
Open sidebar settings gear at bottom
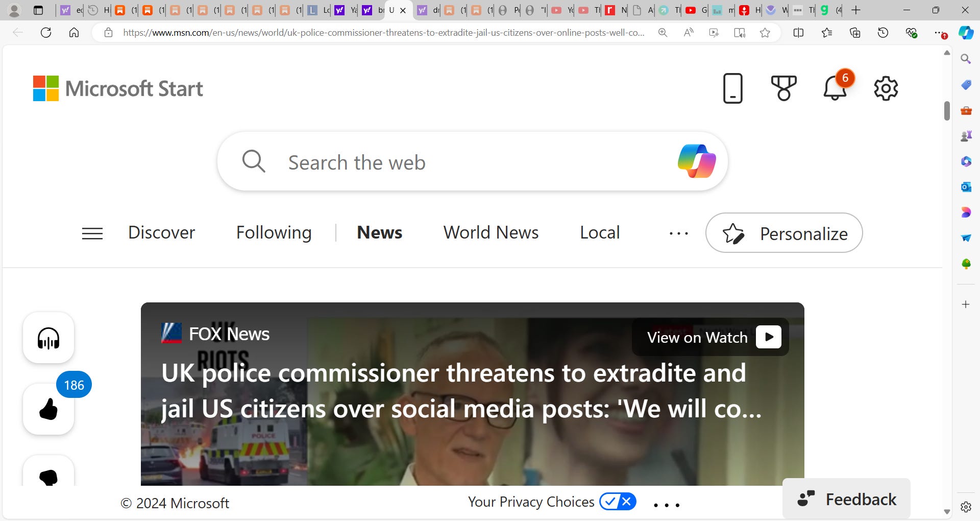pos(966,507)
